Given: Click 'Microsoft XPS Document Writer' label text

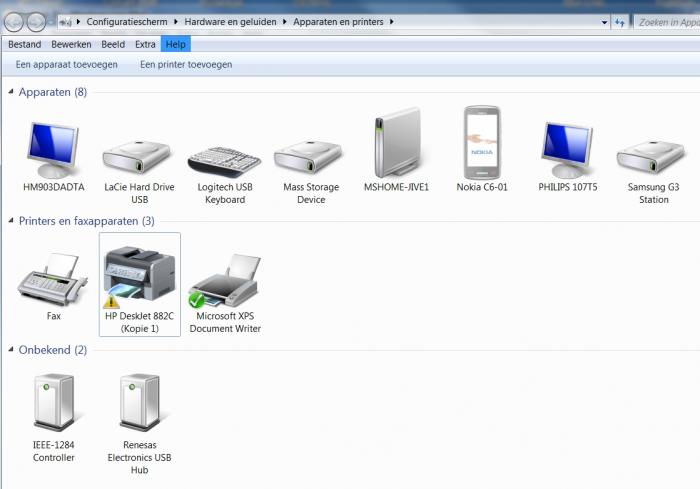Looking at the screenshot, I should pos(225,322).
